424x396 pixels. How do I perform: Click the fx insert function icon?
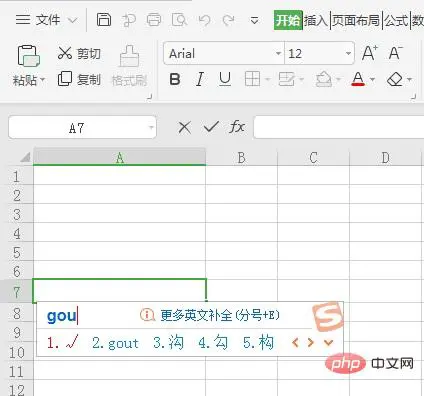(x=237, y=127)
